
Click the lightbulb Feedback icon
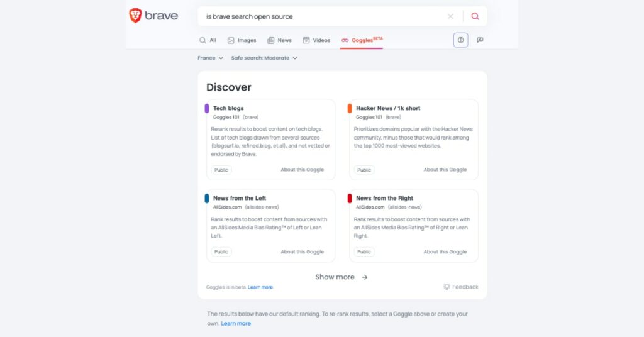point(447,287)
